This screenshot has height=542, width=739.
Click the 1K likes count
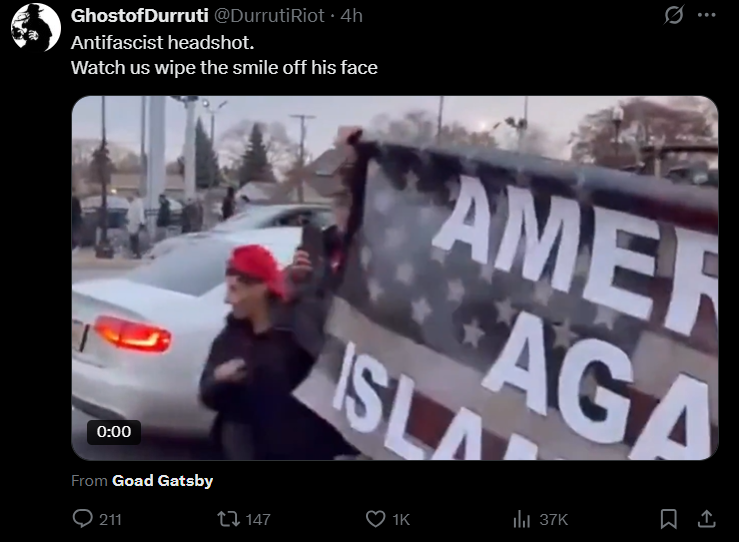(x=401, y=519)
